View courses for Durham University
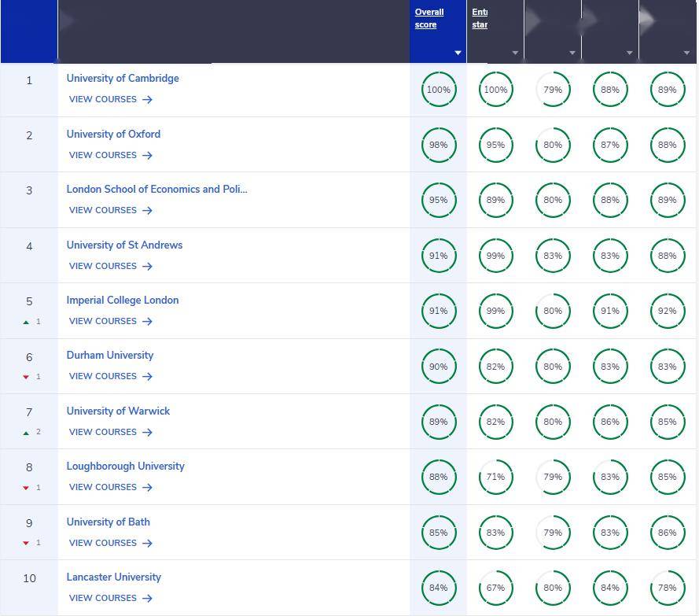This screenshot has height=616, width=699. point(111,377)
